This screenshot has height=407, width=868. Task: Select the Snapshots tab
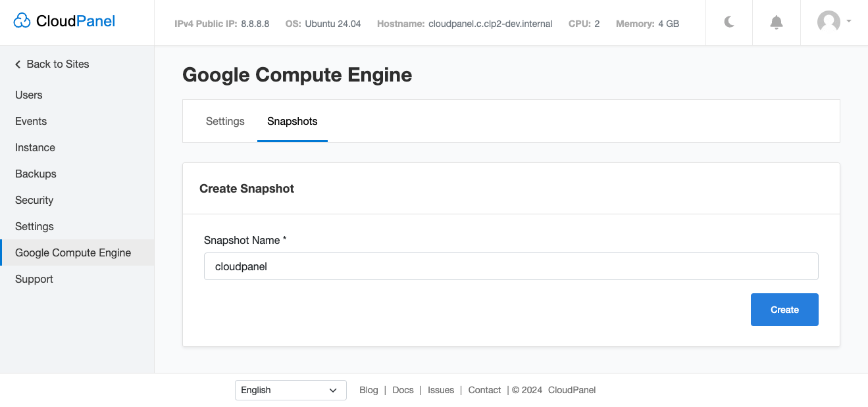pyautogui.click(x=292, y=121)
